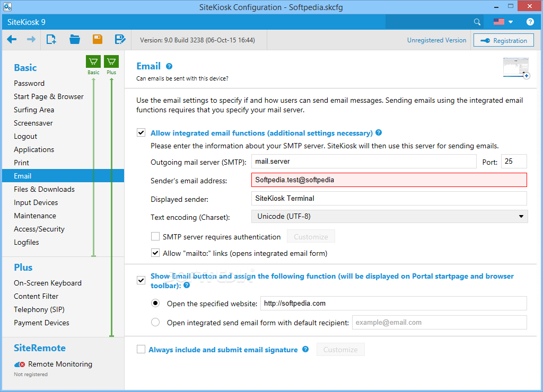Go forward with the right arrow icon
The image size is (543, 392).
(31, 39)
